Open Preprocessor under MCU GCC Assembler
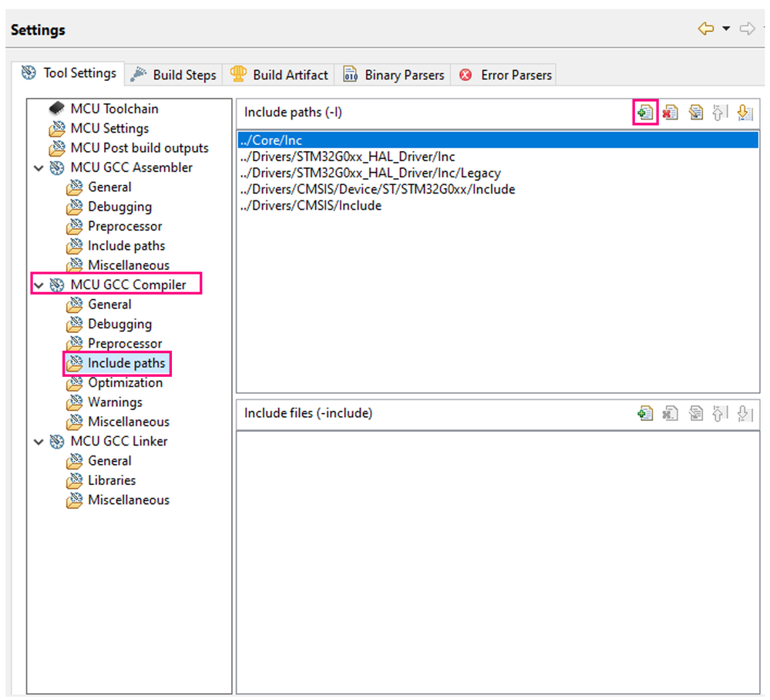The width and height of the screenshot is (770, 700). tap(114, 227)
